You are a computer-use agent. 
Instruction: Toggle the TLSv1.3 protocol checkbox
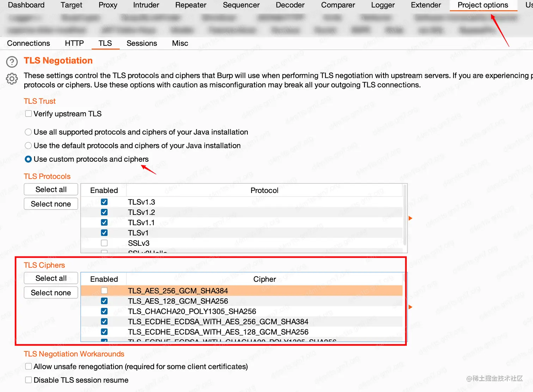pos(104,202)
